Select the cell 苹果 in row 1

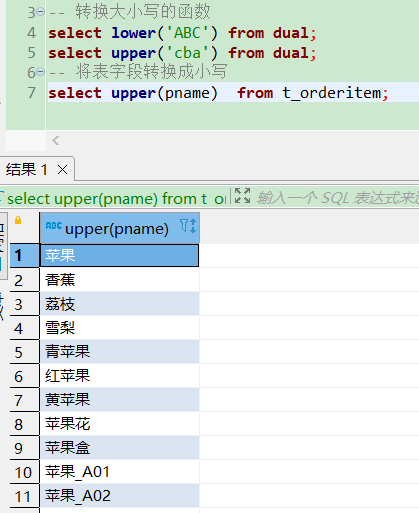[119, 256]
